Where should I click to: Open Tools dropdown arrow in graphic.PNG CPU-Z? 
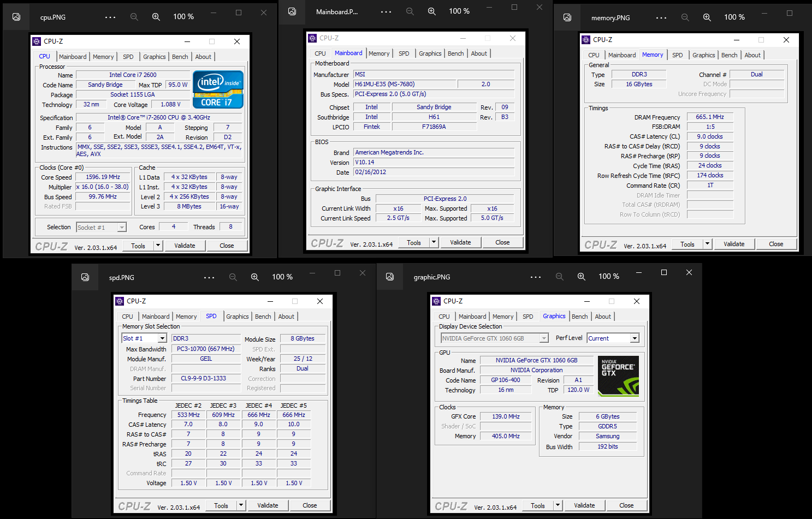pos(558,505)
